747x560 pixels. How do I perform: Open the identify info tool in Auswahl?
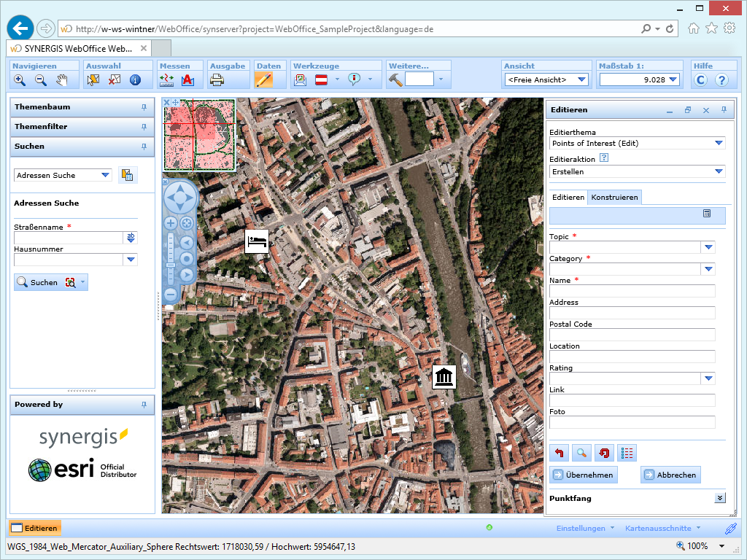(135, 80)
